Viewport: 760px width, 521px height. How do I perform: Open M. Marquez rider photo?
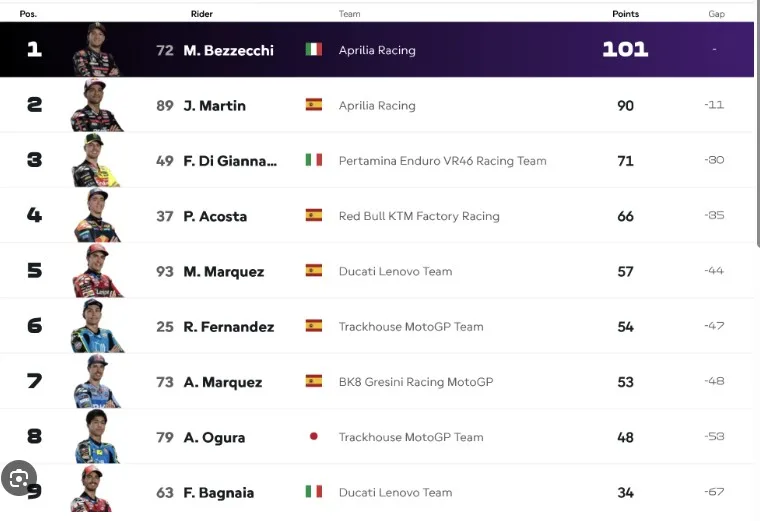coord(97,270)
